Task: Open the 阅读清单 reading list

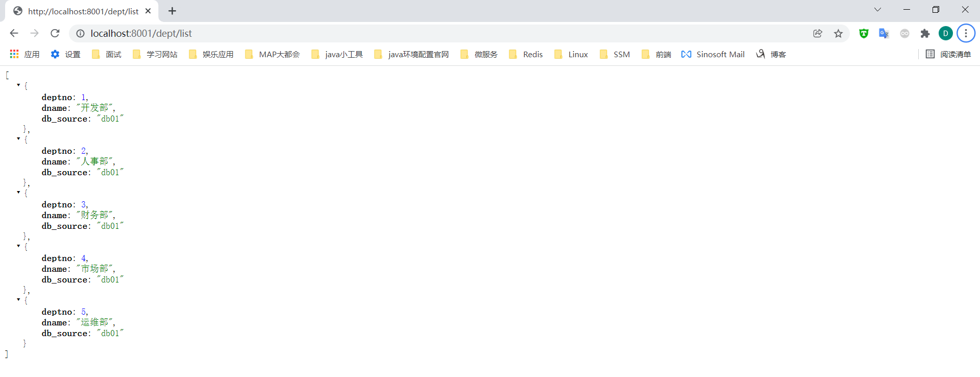Action: pos(948,54)
